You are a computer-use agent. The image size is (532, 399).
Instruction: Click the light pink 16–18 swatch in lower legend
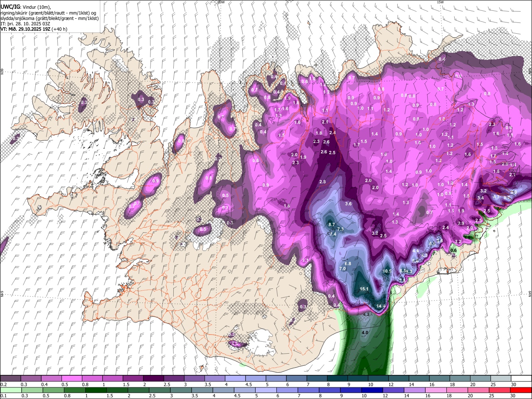tap(435, 390)
